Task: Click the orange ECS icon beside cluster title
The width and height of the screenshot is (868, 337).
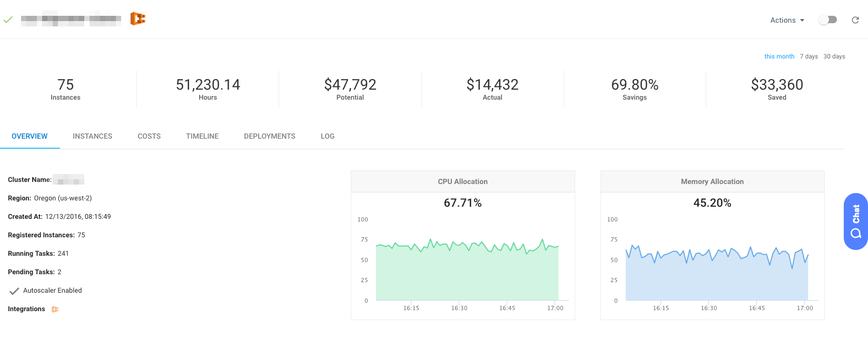Action: 137,19
